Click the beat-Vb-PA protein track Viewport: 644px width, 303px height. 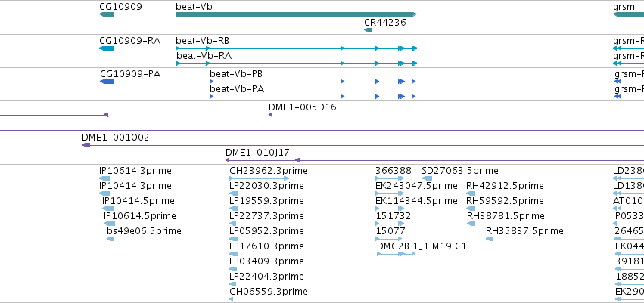pos(313,97)
